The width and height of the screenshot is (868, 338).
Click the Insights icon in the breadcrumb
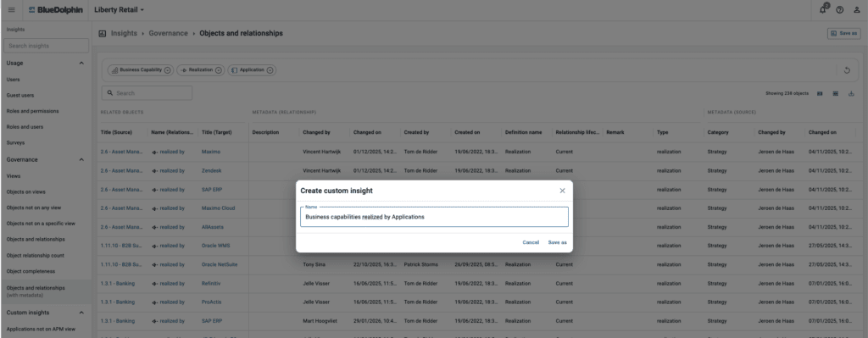[103, 34]
